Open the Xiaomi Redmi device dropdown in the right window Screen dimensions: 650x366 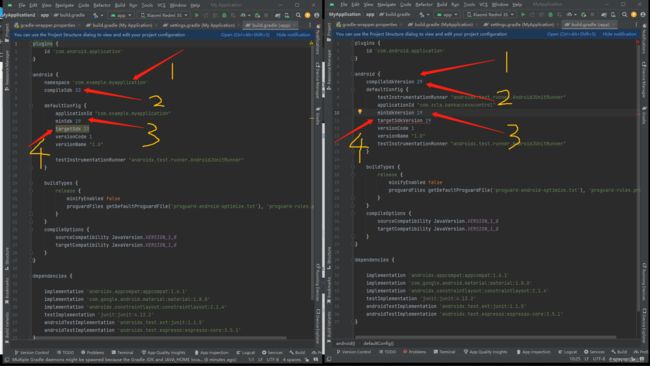pos(490,15)
